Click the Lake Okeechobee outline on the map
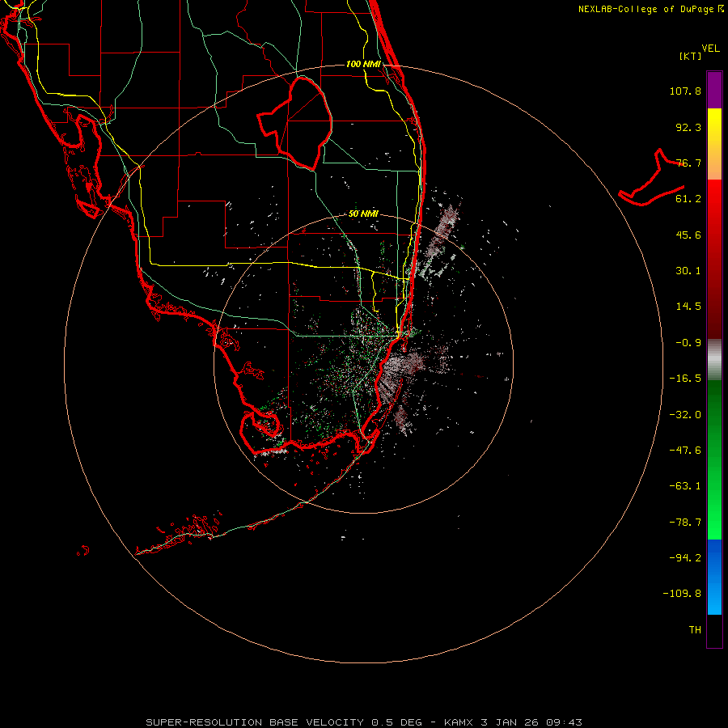This screenshot has width=728, height=728. tap(295, 123)
